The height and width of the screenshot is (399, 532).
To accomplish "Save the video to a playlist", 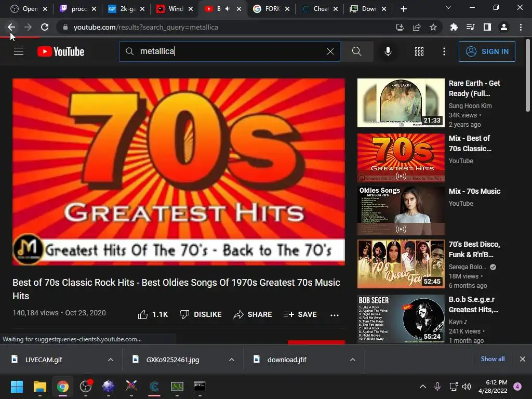I will point(300,314).
